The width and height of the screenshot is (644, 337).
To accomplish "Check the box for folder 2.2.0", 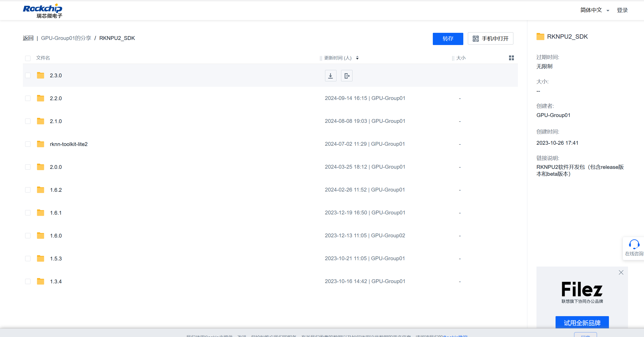I will click(x=28, y=98).
